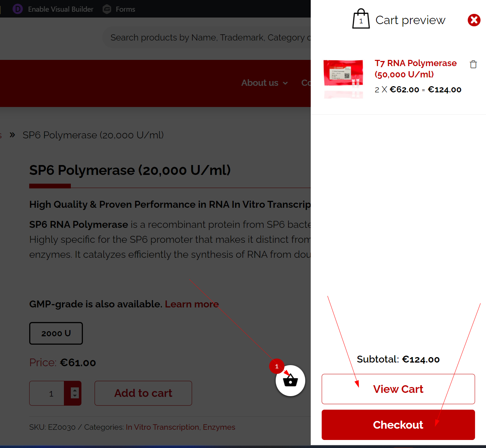Viewport: 486px width, 448px height.
Task: Open the Enzymes category link
Action: (219, 427)
